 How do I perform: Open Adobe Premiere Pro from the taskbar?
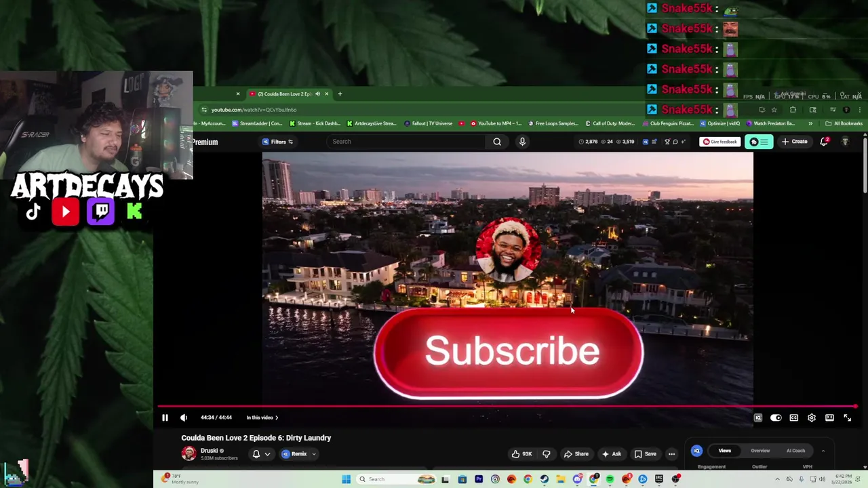pyautogui.click(x=479, y=479)
